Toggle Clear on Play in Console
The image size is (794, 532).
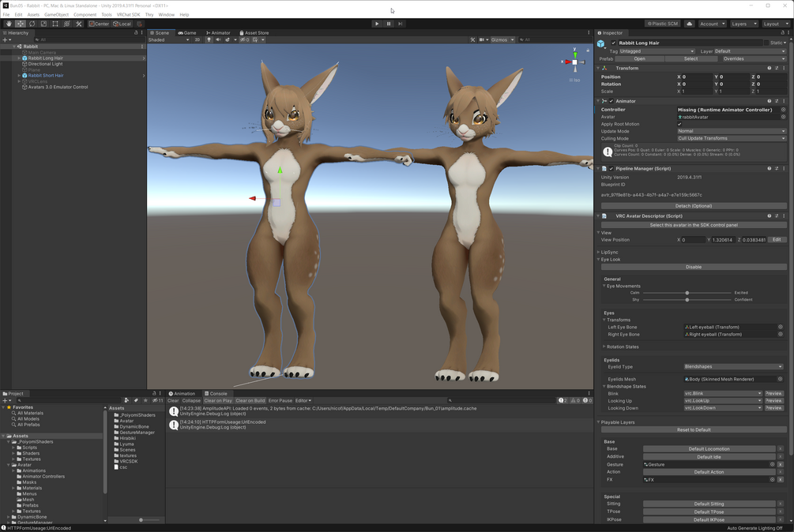218,400
